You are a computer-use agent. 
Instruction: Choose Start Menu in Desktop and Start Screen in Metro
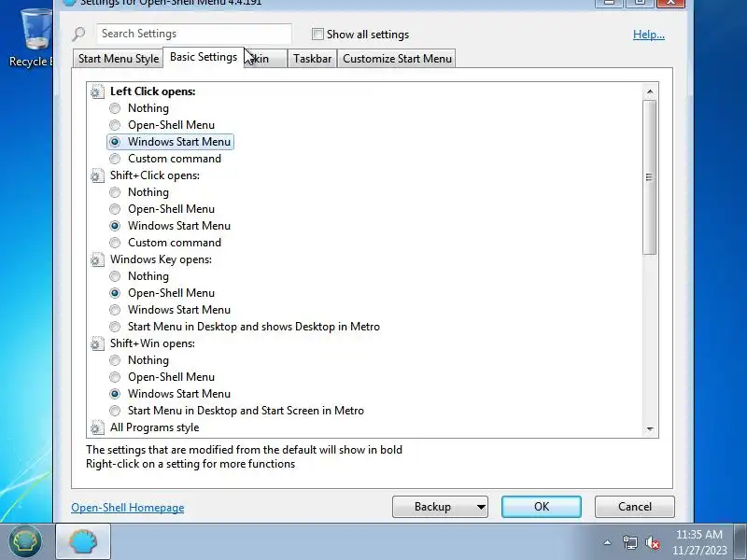(115, 411)
